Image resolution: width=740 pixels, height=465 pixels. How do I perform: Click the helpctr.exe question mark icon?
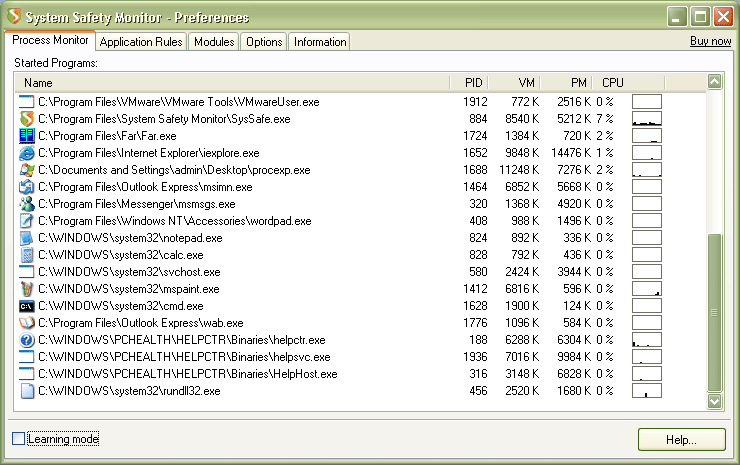(x=26, y=339)
